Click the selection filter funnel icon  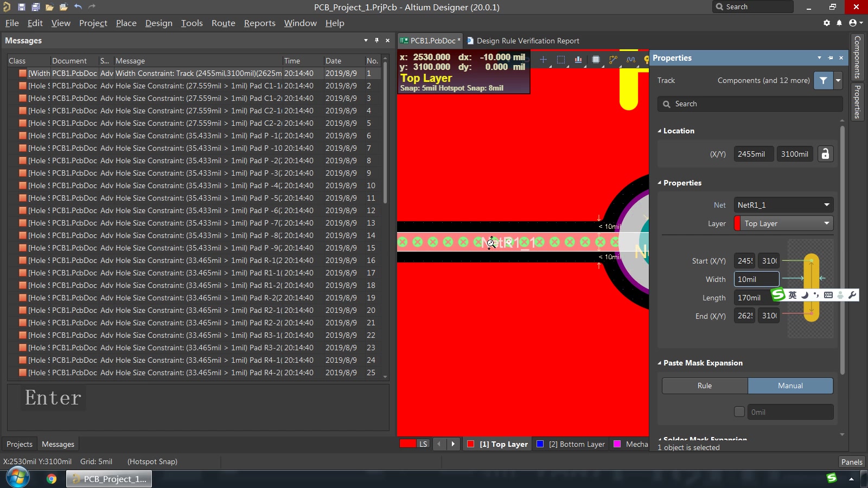pyautogui.click(x=824, y=80)
